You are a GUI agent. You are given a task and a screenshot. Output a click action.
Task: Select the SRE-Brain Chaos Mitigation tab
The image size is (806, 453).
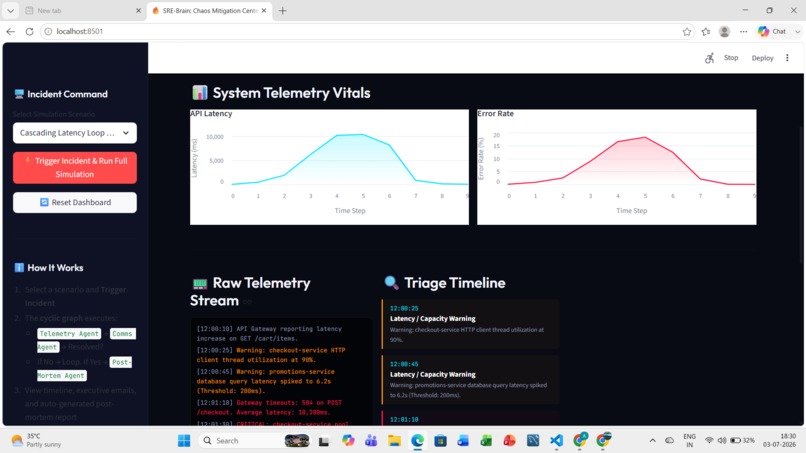(210, 10)
